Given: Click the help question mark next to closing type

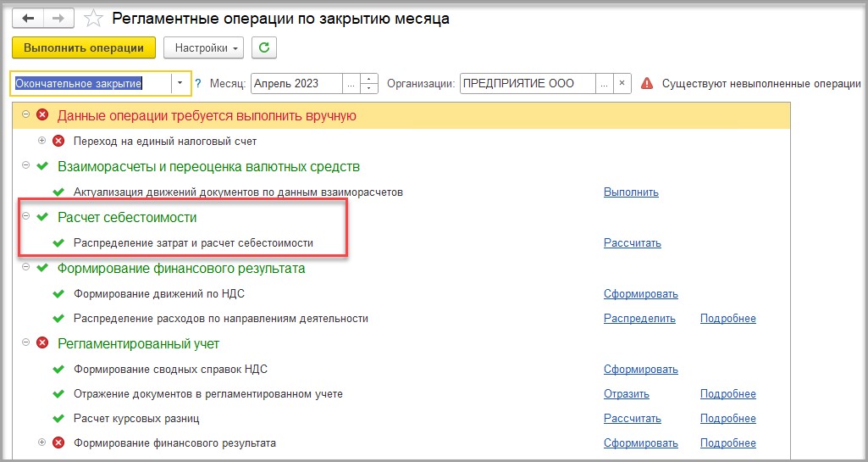Looking at the screenshot, I should pos(198,84).
